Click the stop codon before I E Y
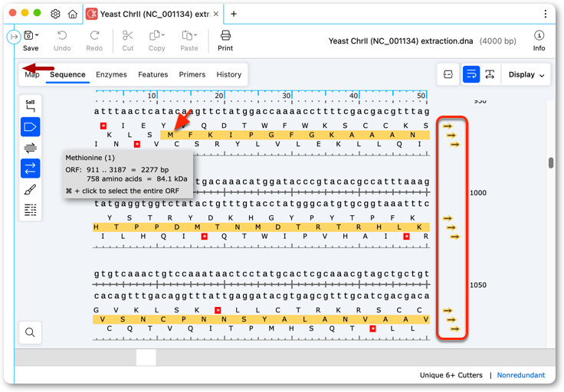Image resolution: width=564 pixels, height=392 pixels. click(x=103, y=126)
